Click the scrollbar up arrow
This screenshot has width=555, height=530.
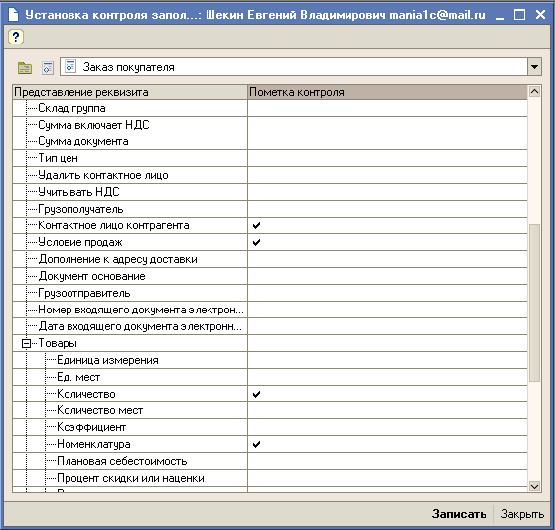(534, 92)
